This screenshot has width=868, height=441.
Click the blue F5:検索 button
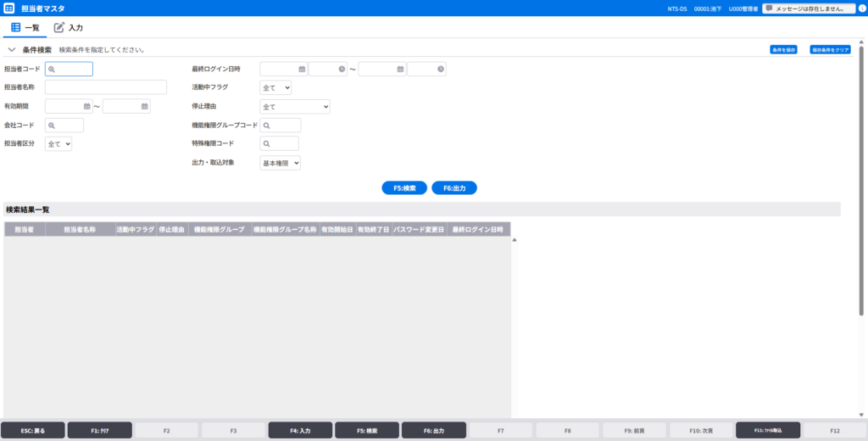coord(404,188)
